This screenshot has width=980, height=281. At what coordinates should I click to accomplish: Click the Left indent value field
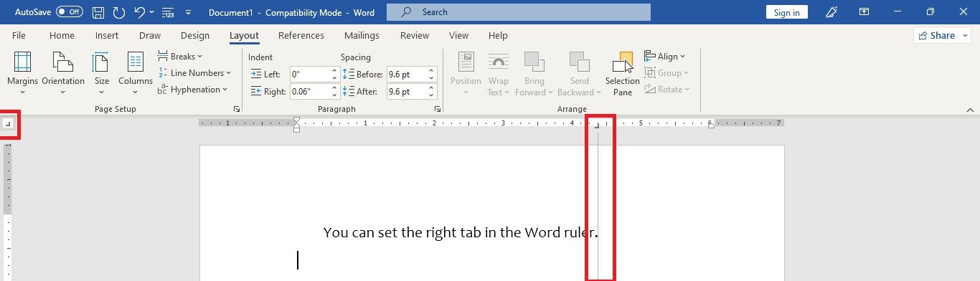pos(310,74)
